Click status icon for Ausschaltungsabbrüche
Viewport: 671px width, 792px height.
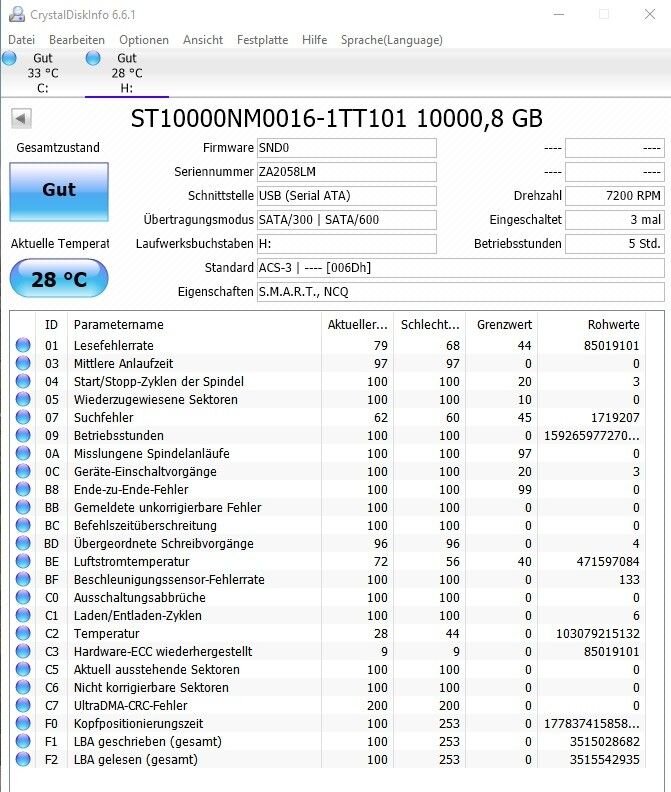pyautogui.click(x=23, y=598)
